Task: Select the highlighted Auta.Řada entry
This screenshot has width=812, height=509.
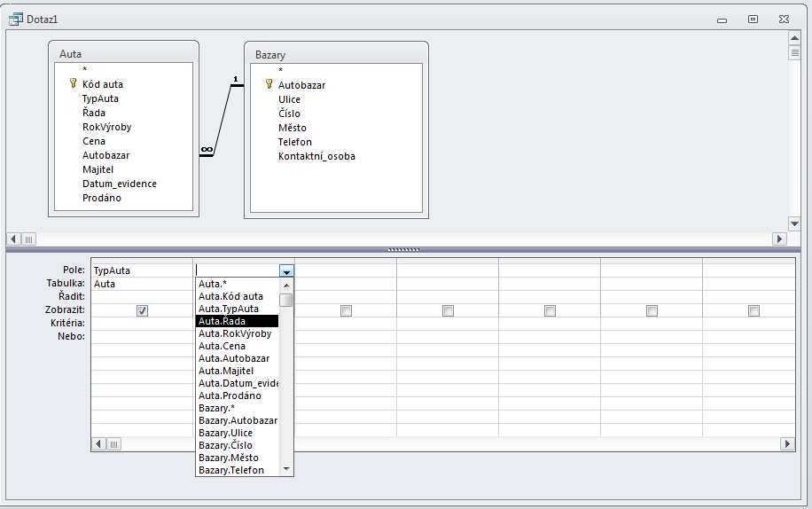Action: click(x=238, y=321)
